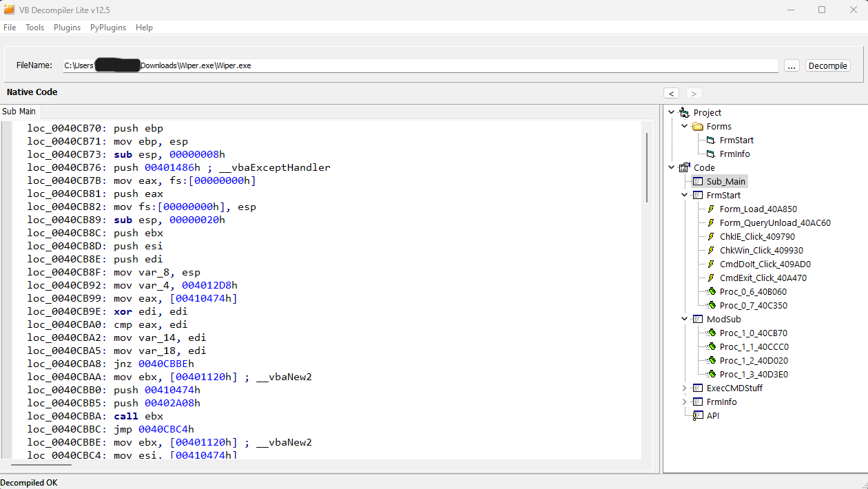Click the API node icon in tree

(698, 416)
